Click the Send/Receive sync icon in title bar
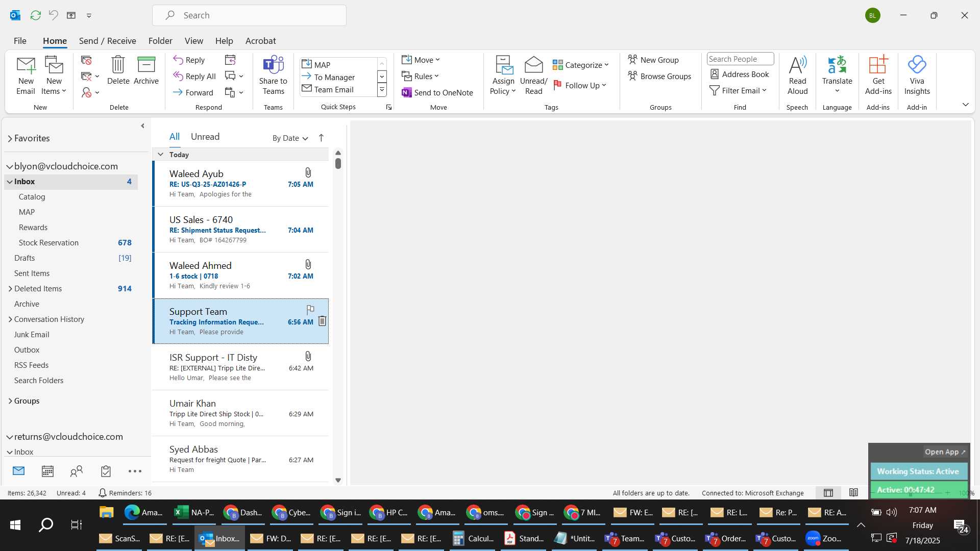Viewport: 980px width, 551px height. point(35,15)
